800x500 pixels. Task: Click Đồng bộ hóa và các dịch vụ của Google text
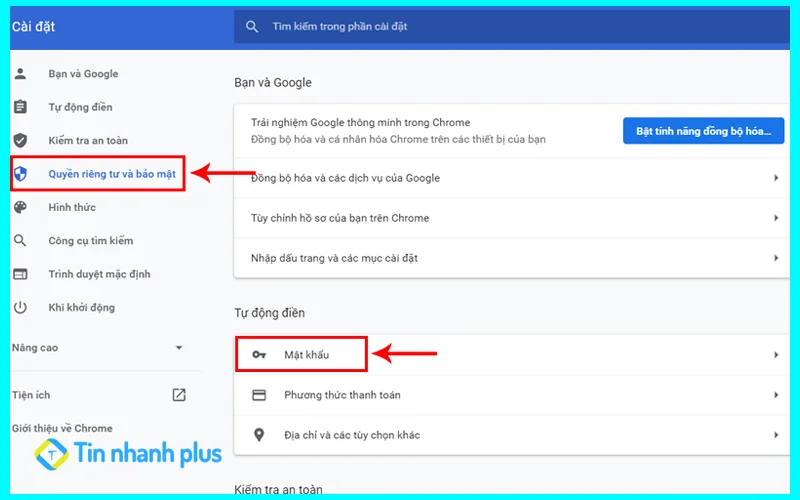pyautogui.click(x=345, y=178)
